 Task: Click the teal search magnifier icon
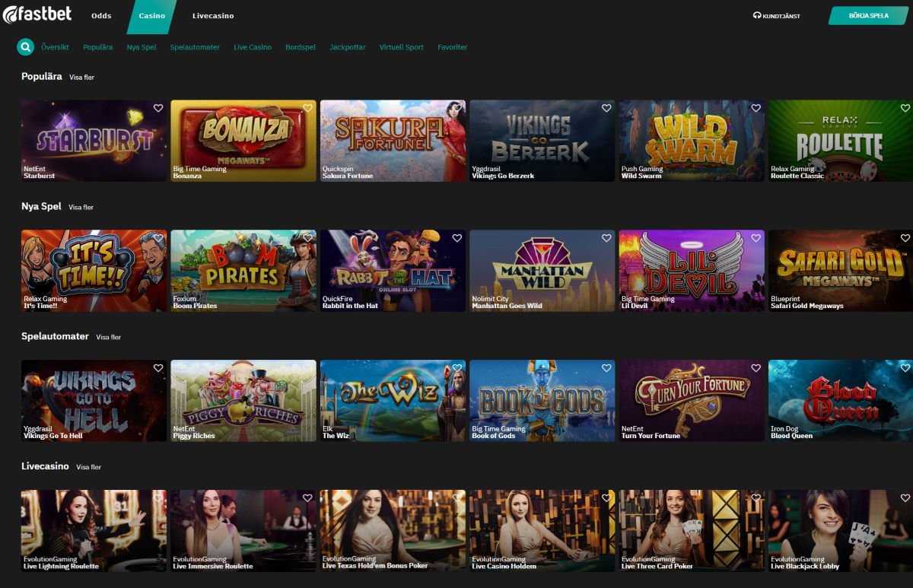pyautogui.click(x=26, y=47)
